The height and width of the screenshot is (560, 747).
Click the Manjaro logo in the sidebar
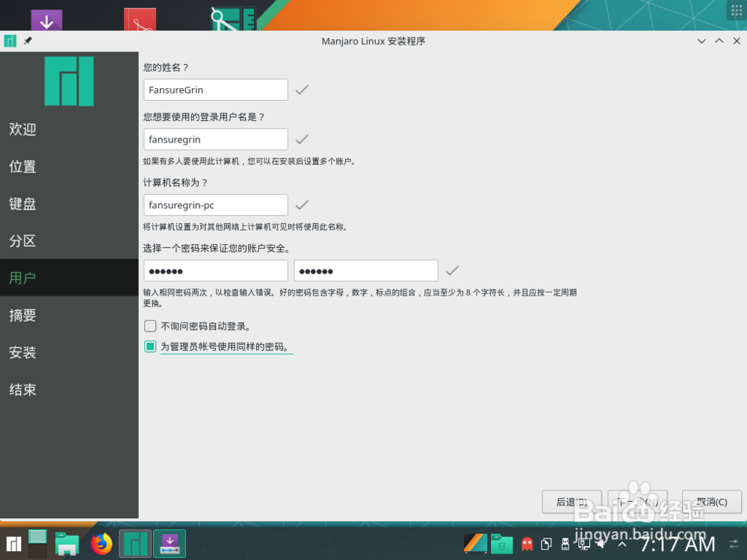point(69,81)
